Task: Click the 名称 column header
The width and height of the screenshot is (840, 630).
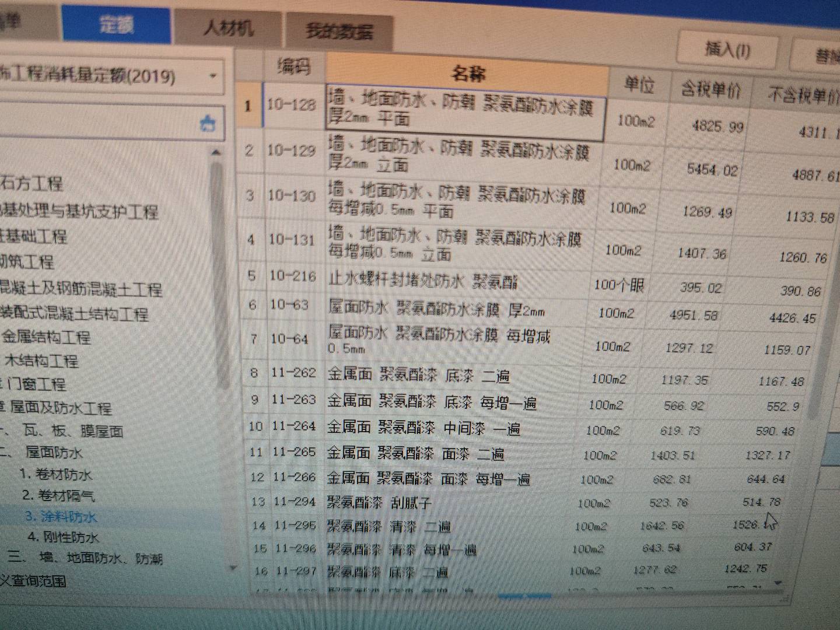Action: [468, 74]
